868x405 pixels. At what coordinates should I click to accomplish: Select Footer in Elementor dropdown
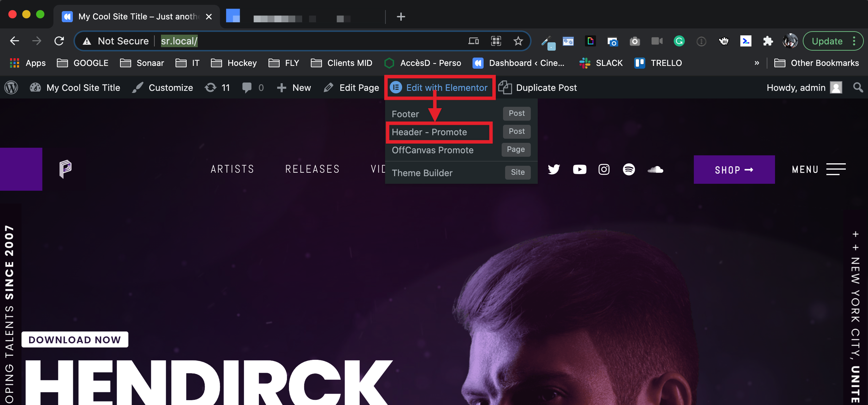click(405, 114)
